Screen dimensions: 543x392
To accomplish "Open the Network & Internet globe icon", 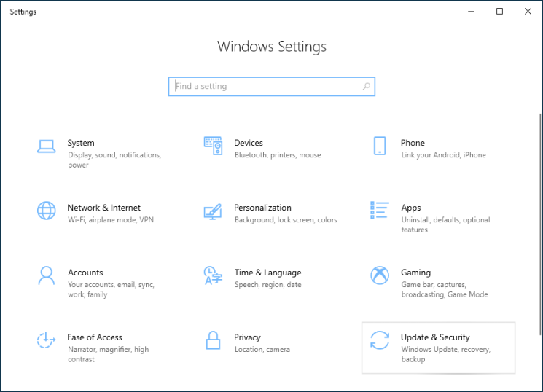I will [46, 211].
